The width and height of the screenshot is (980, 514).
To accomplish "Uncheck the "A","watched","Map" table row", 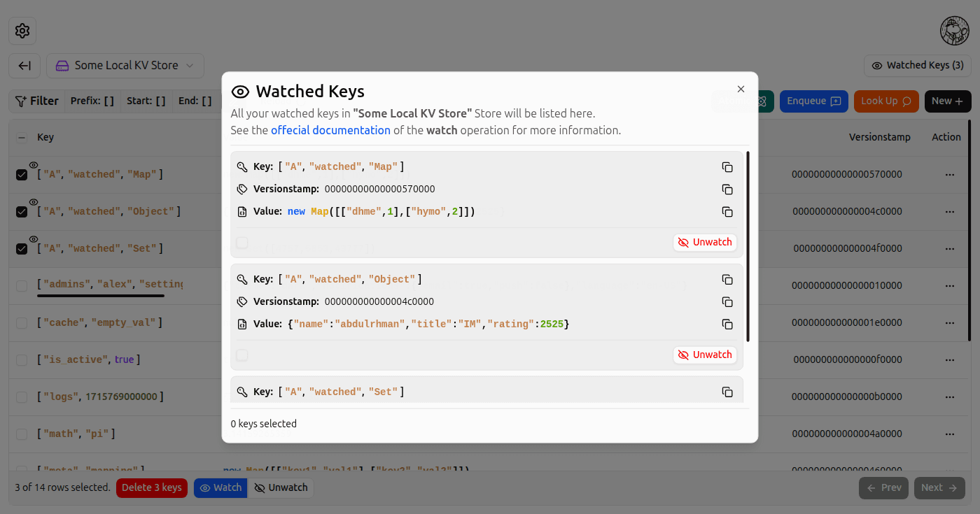I will (22, 175).
